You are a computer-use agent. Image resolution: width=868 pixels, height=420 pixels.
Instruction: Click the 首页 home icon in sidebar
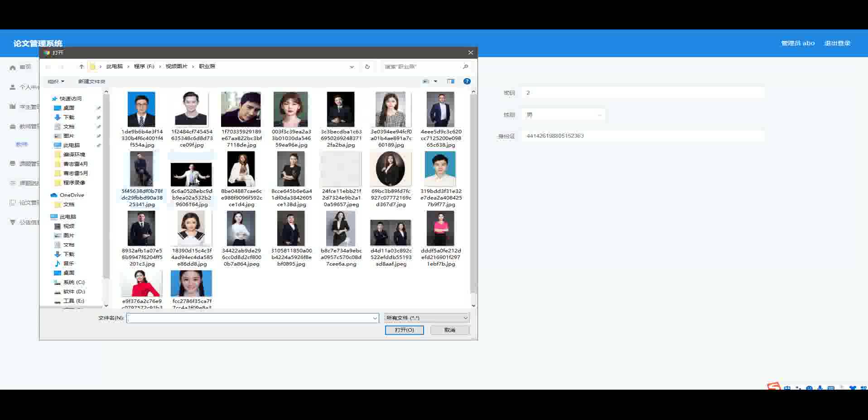point(13,67)
